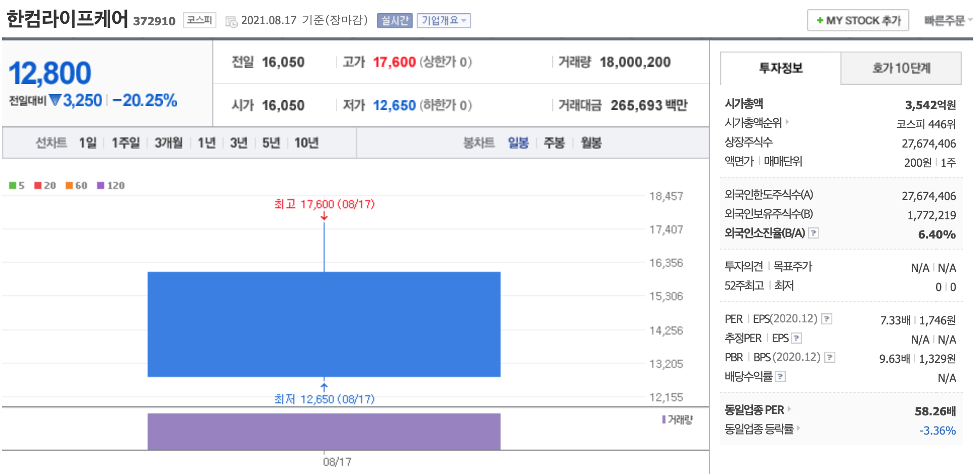Click the 거래량 legend marker on chart
980x474 pixels.
664,419
